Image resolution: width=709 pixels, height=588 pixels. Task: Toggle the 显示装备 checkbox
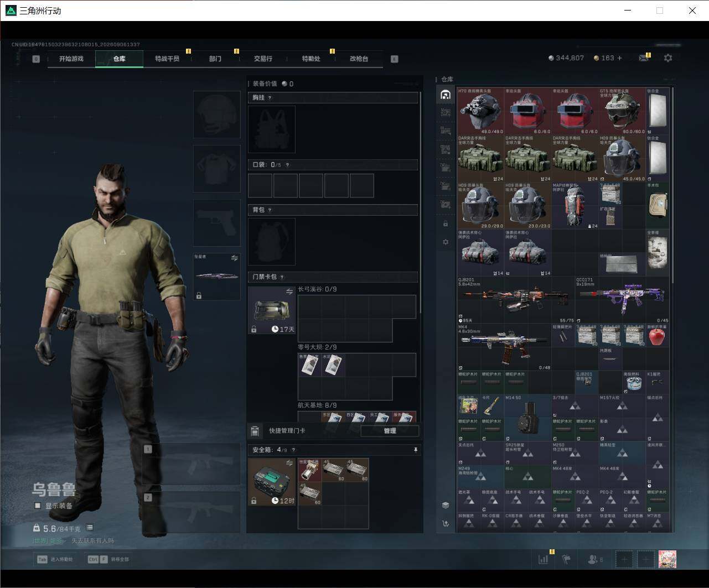(x=38, y=506)
